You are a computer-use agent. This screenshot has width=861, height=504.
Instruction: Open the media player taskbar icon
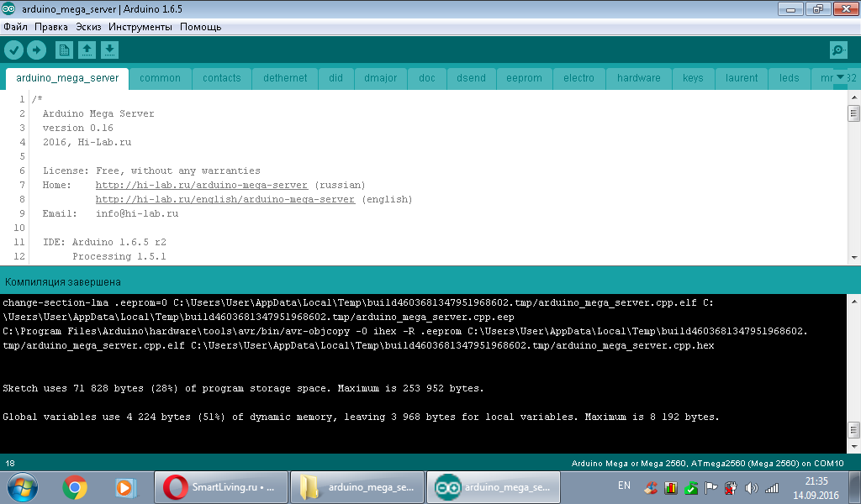125,487
